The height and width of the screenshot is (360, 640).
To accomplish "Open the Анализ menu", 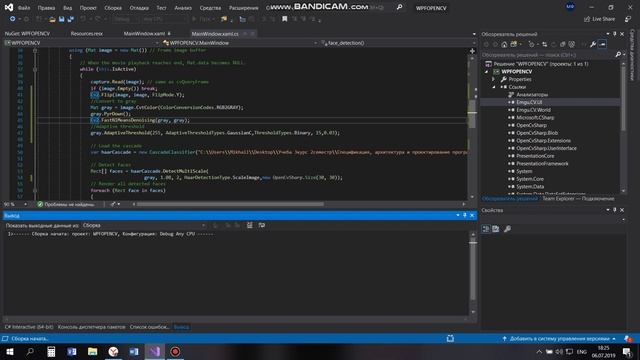I will click(183, 8).
